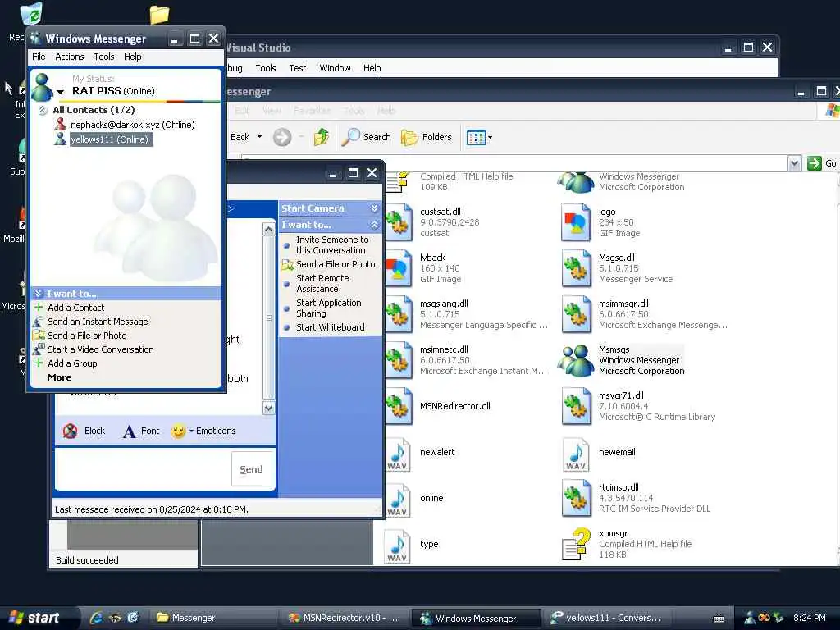Click More under I want to...
Screen dimensions: 840x630
click(59, 377)
